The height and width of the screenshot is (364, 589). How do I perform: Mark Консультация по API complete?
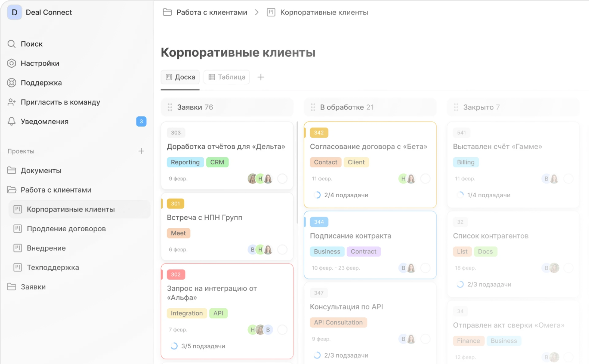[425, 339]
